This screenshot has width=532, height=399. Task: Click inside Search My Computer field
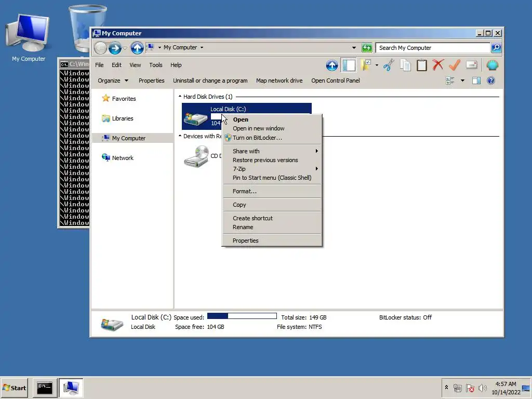pos(433,48)
